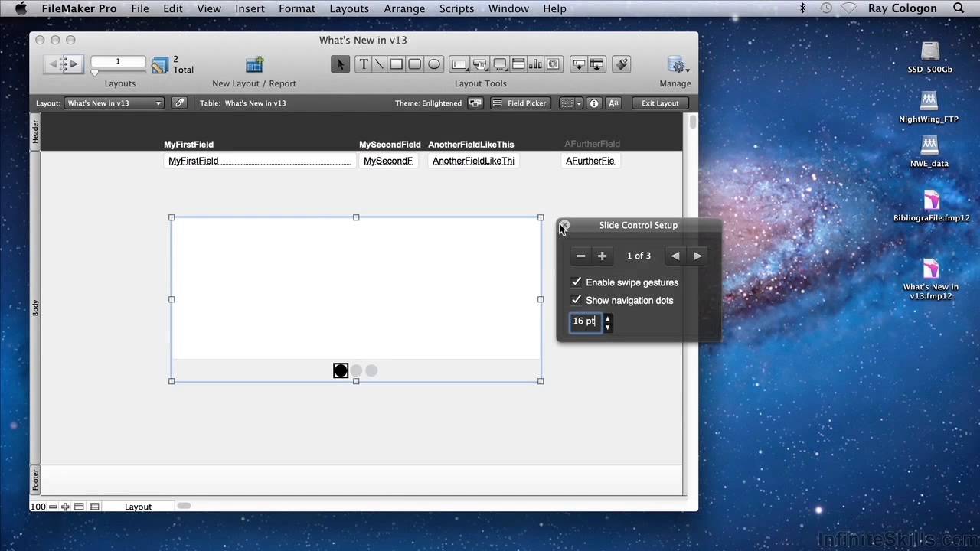Select the pointer selection tool
This screenshot has width=980, height=551.
pos(341,64)
